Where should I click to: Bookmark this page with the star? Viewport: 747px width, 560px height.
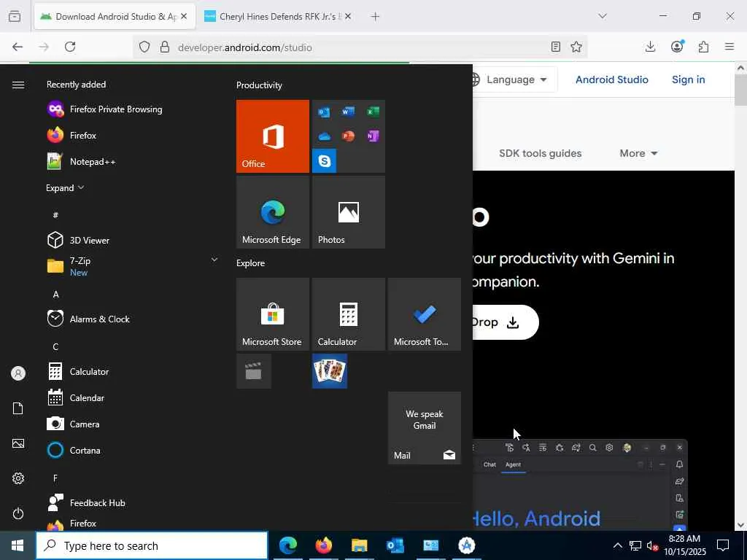576,47
